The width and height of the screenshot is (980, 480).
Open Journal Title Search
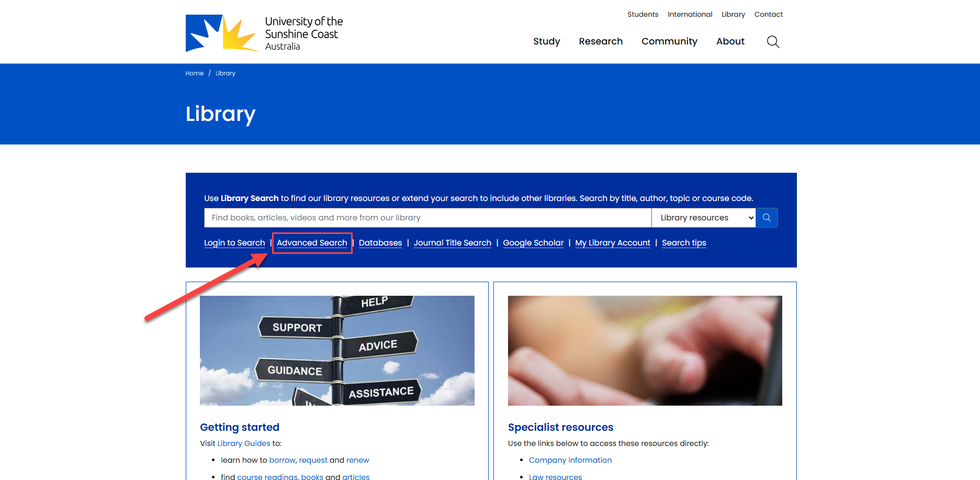coord(453,243)
